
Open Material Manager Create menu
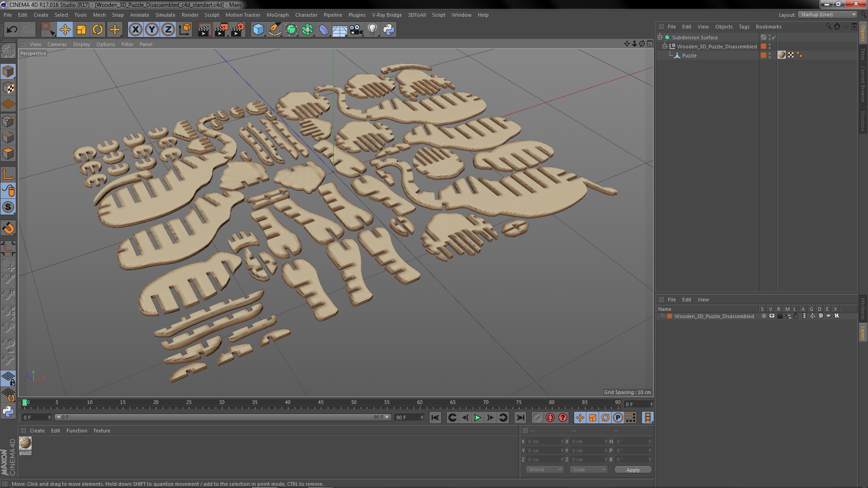(x=37, y=431)
